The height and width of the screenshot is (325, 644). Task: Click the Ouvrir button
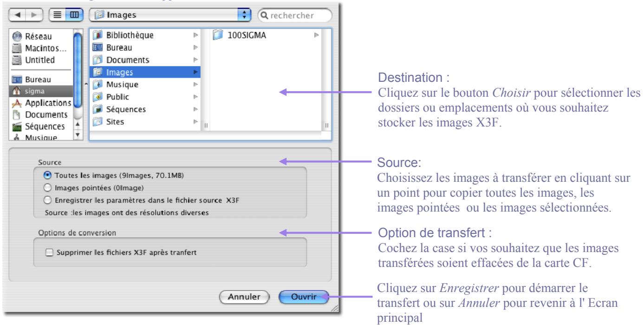(x=305, y=296)
